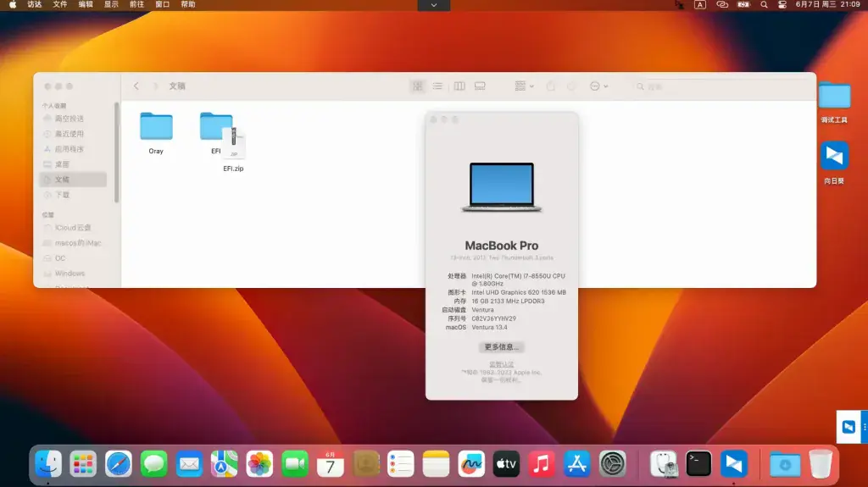Switch Finder to list view
The width and height of the screenshot is (868, 487).
point(438,86)
